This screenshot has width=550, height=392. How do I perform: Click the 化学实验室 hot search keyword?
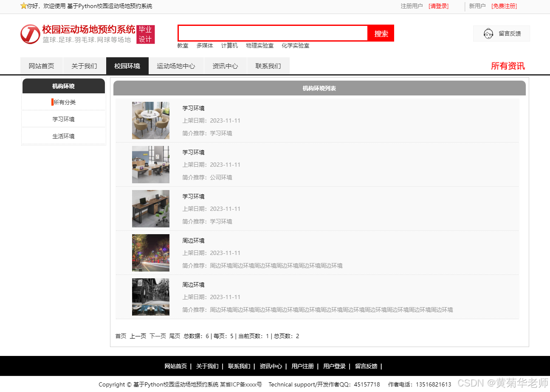pos(295,45)
